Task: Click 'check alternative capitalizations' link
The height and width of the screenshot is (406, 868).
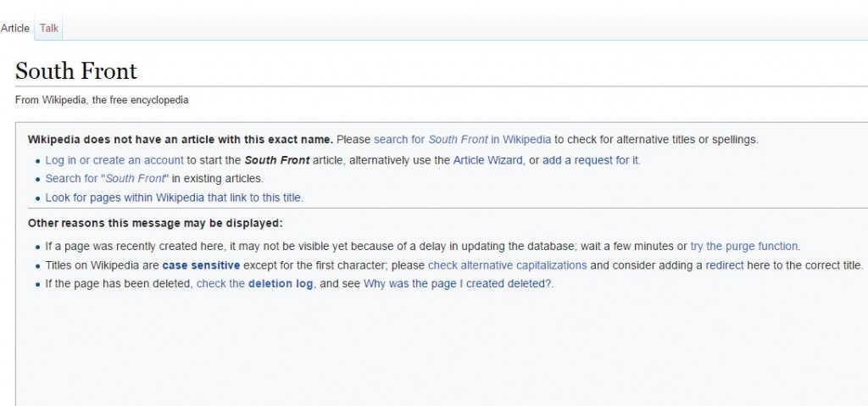Action: (x=507, y=265)
